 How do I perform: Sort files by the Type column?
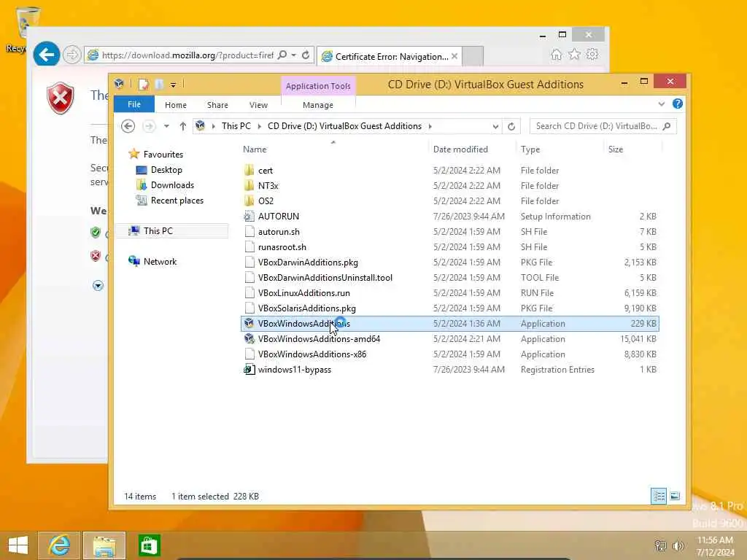[x=530, y=149]
